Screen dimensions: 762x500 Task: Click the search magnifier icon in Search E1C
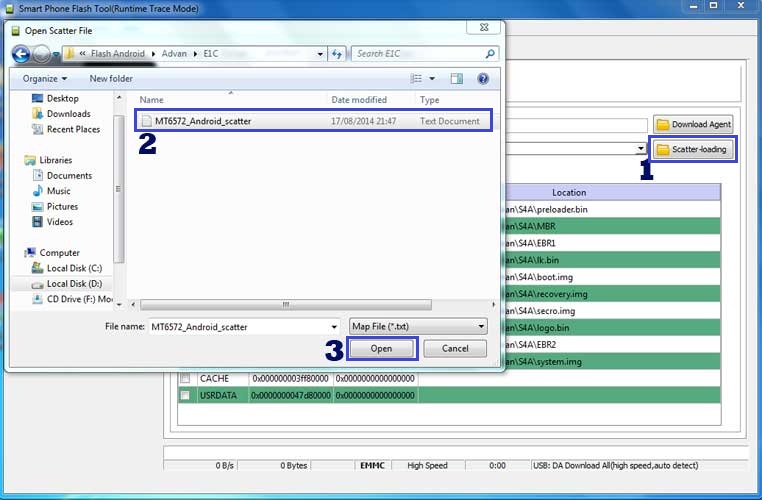tap(490, 53)
